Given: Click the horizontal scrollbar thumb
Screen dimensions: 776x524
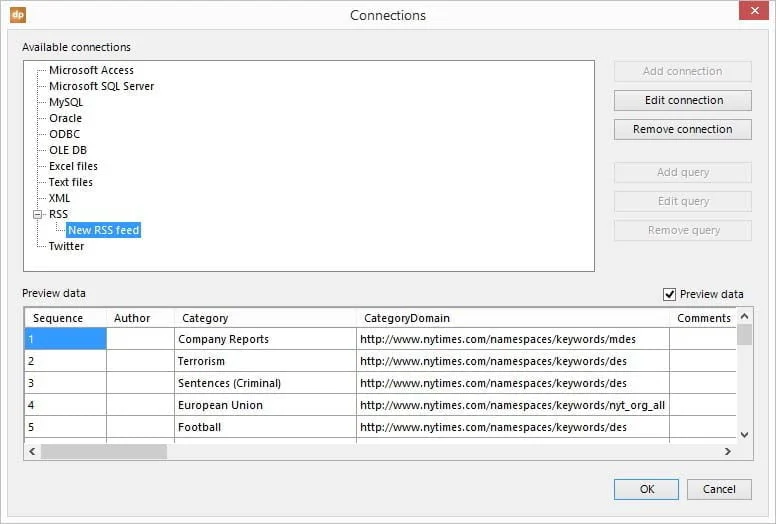Looking at the screenshot, I should click(104, 451).
